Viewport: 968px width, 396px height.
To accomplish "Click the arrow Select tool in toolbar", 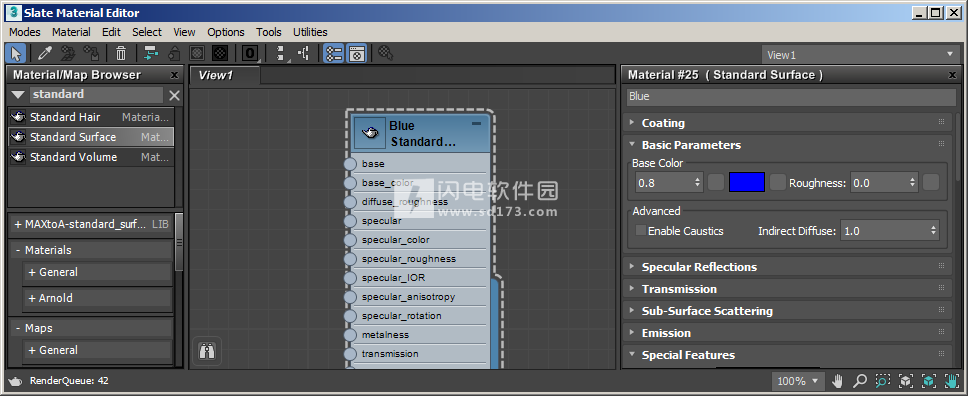I will (x=17, y=54).
